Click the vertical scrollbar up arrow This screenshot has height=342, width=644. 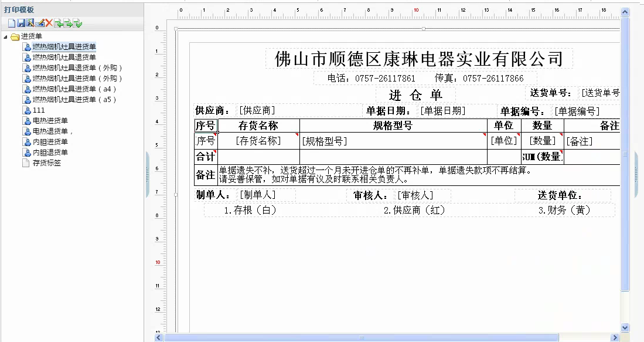625,12
